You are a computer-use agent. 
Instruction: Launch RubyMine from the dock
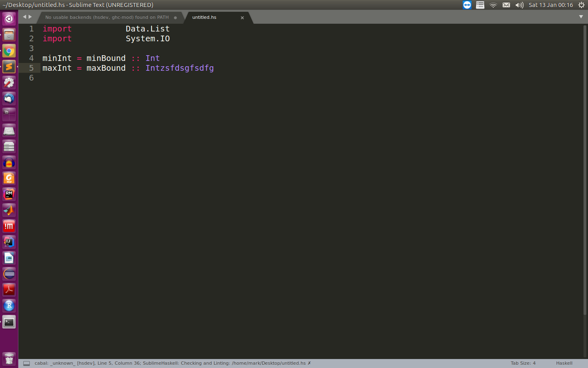click(x=9, y=194)
